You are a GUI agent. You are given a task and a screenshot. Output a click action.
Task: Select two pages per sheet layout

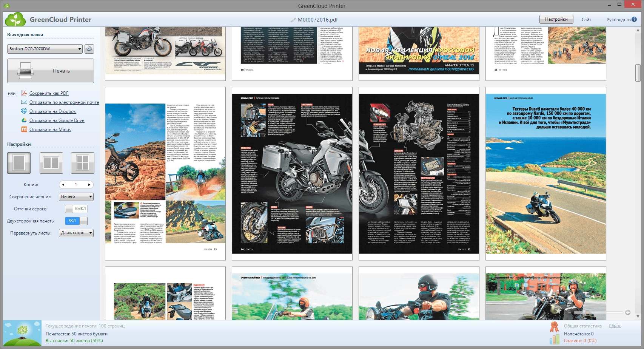click(x=51, y=163)
